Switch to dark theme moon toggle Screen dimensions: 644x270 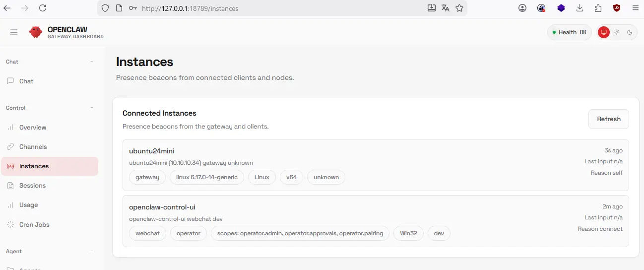click(x=630, y=32)
